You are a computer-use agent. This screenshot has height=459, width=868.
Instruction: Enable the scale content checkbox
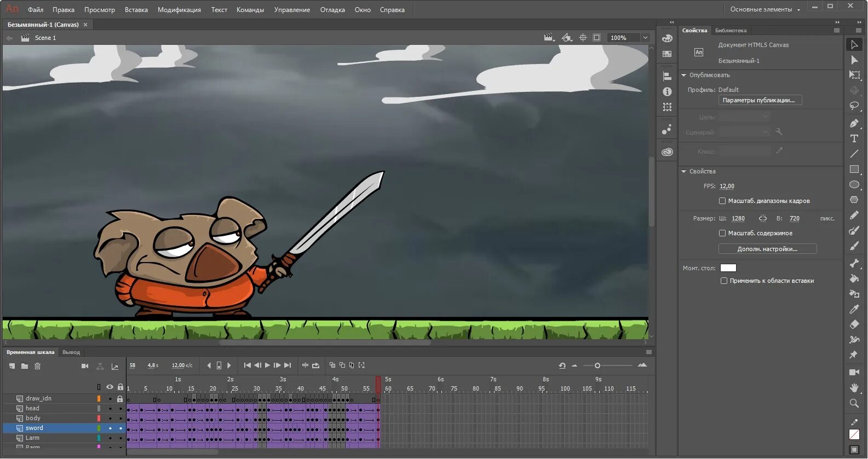tap(722, 233)
